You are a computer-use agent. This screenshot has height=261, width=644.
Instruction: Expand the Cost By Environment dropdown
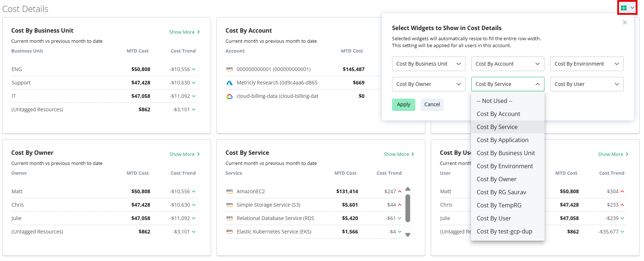point(586,64)
